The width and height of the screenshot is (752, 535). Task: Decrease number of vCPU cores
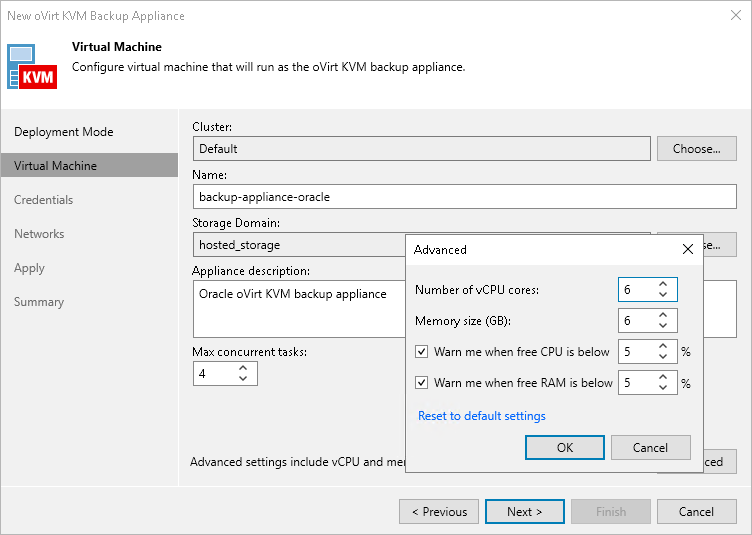click(x=663, y=294)
